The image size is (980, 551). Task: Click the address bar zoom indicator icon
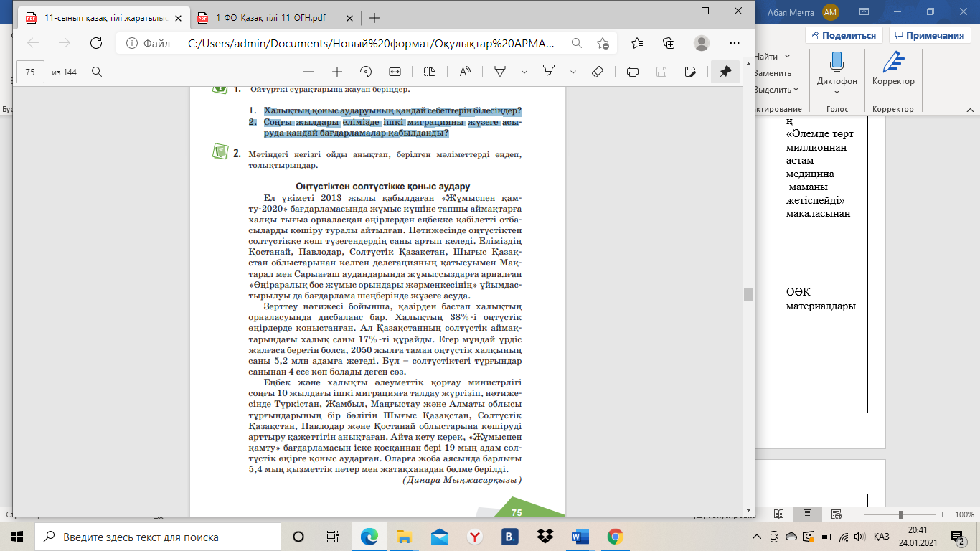tap(575, 43)
